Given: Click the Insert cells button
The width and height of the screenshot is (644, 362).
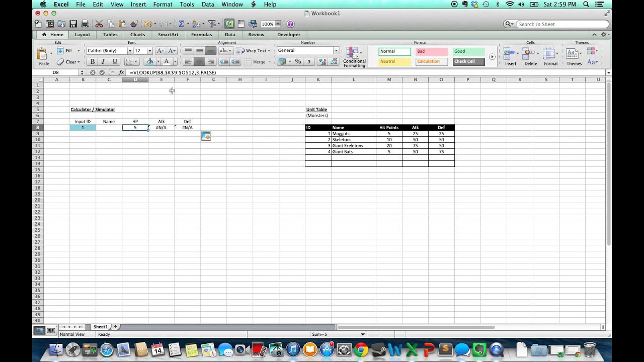Looking at the screenshot, I should pyautogui.click(x=511, y=57).
